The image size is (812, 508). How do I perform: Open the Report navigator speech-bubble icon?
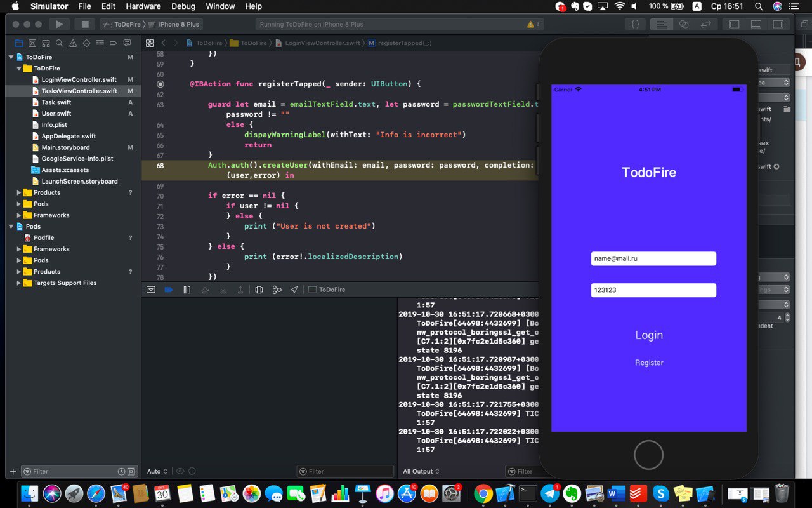click(128, 43)
